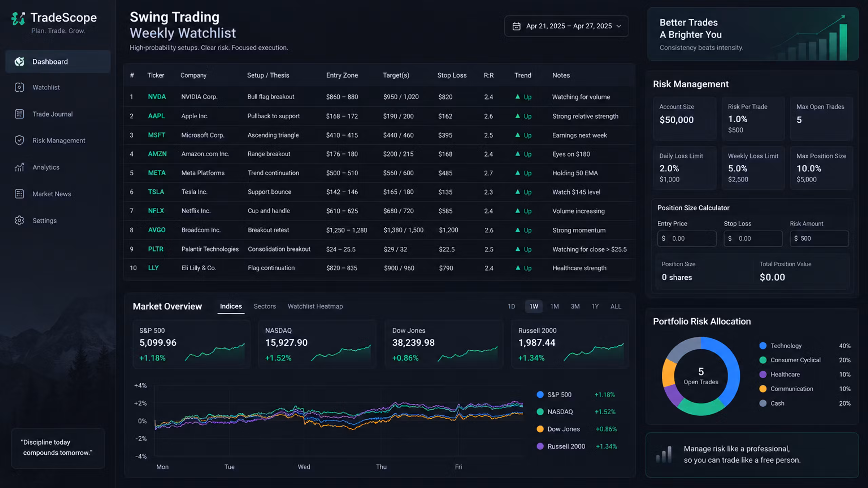The width and height of the screenshot is (868, 488).
Task: Click the Risk Management shield icon
Action: point(19,140)
